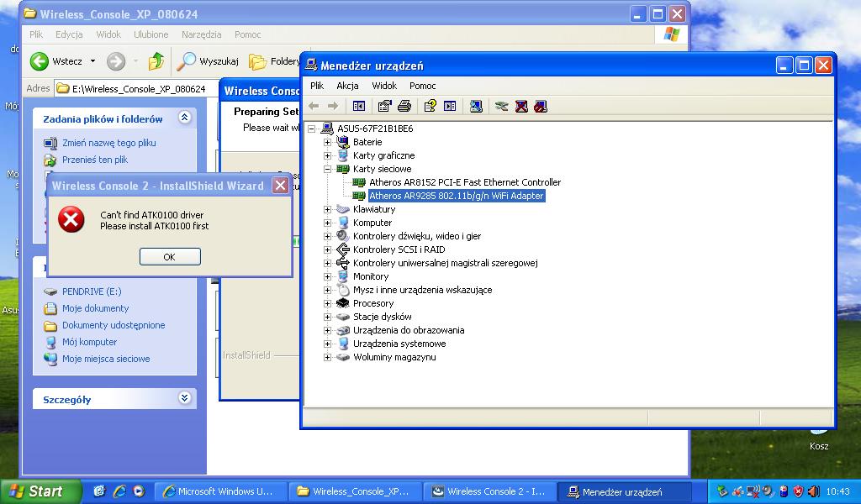Screen dimensions: 861x504
Task: Click OK in the ATK0100 error dialog
Action: (170, 257)
